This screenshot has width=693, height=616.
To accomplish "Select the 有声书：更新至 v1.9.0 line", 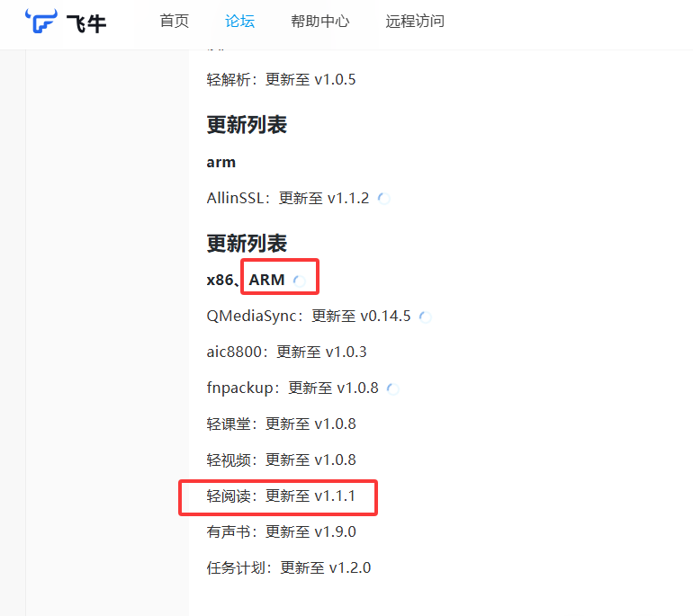I will (281, 531).
